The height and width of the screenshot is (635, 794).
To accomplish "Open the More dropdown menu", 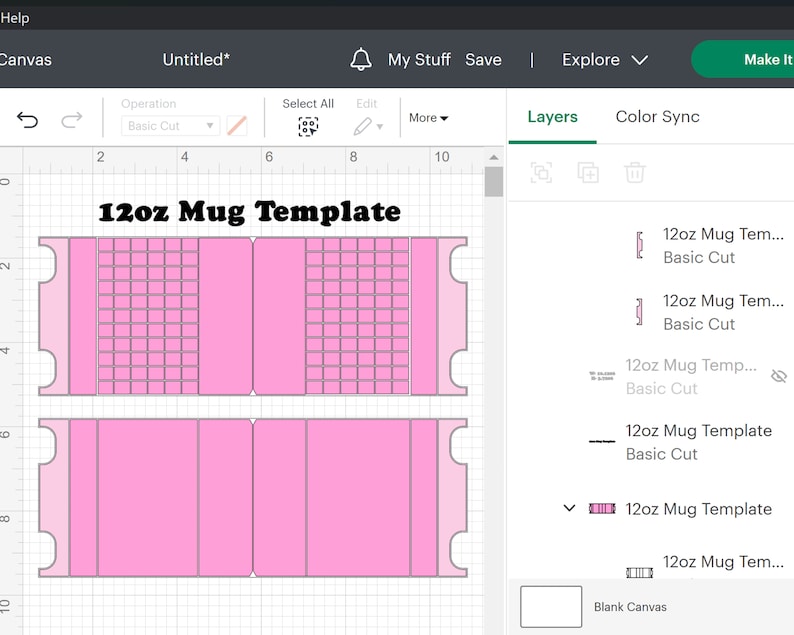I will [x=428, y=118].
